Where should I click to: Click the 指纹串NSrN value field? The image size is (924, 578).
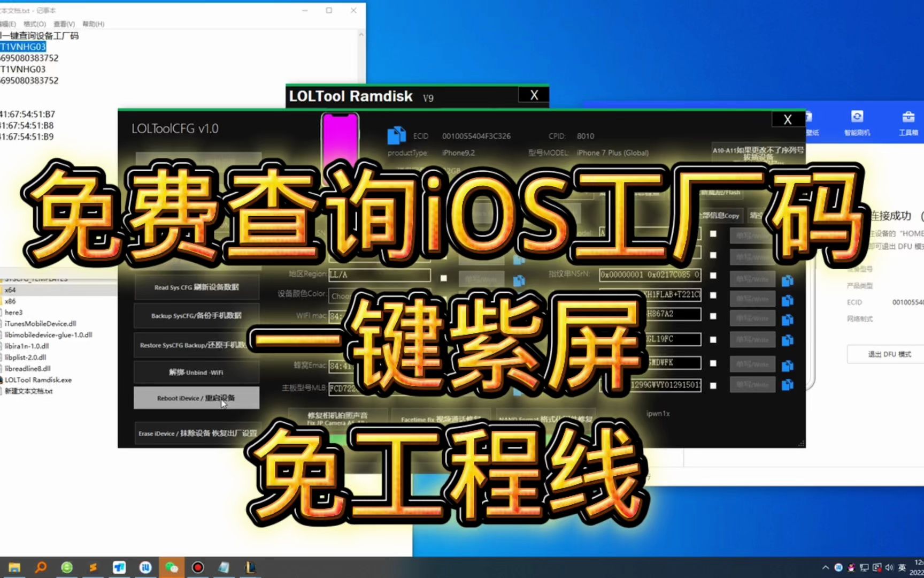650,275
